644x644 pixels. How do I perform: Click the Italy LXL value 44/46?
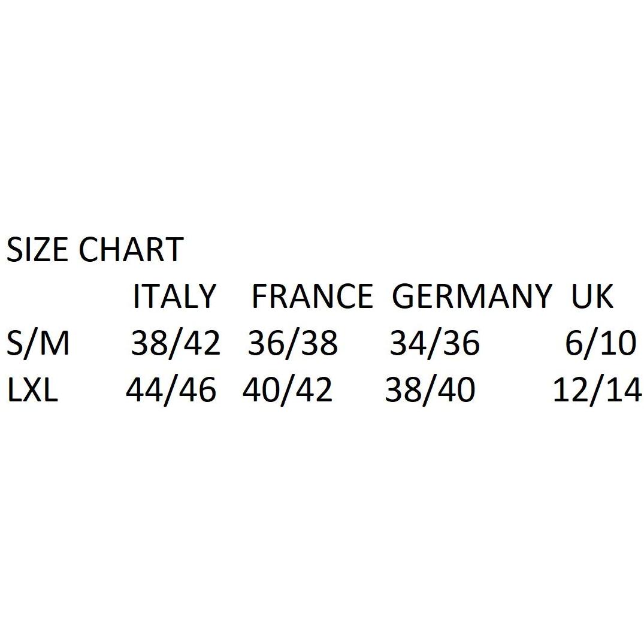[171, 391]
